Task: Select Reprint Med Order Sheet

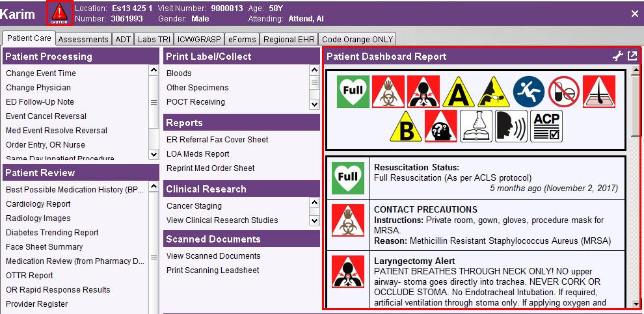Action: click(210, 168)
